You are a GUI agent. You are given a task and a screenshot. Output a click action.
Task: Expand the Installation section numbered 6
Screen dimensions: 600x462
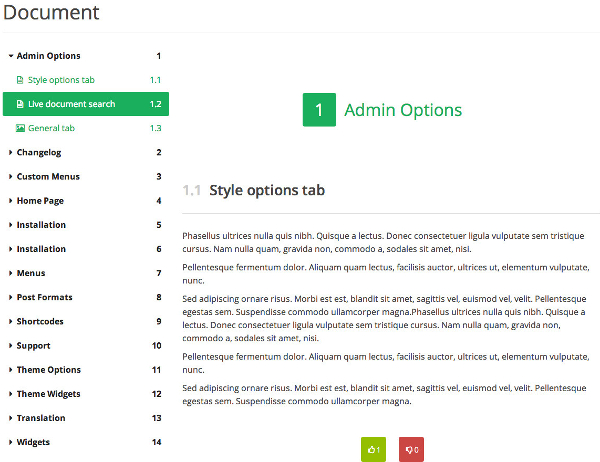point(11,249)
